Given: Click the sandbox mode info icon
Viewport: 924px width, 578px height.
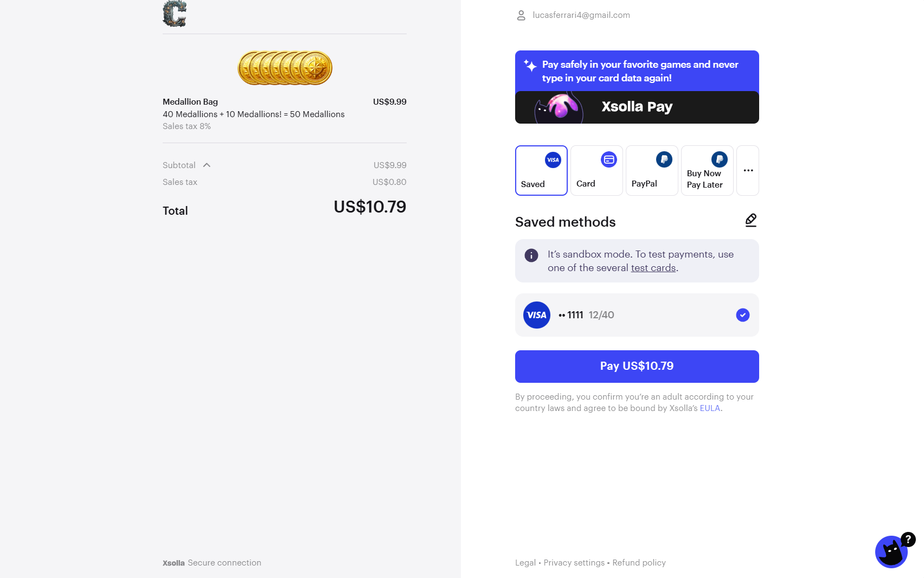Looking at the screenshot, I should click(x=531, y=255).
